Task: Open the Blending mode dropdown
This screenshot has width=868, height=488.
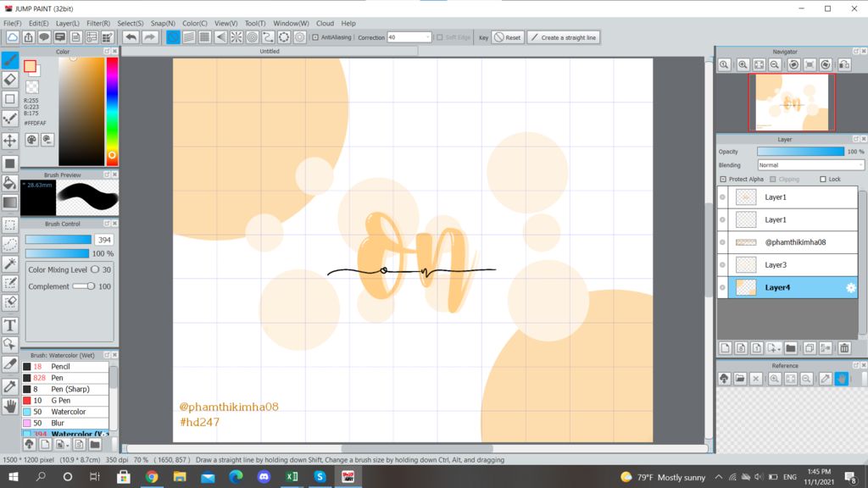Action: click(x=810, y=165)
